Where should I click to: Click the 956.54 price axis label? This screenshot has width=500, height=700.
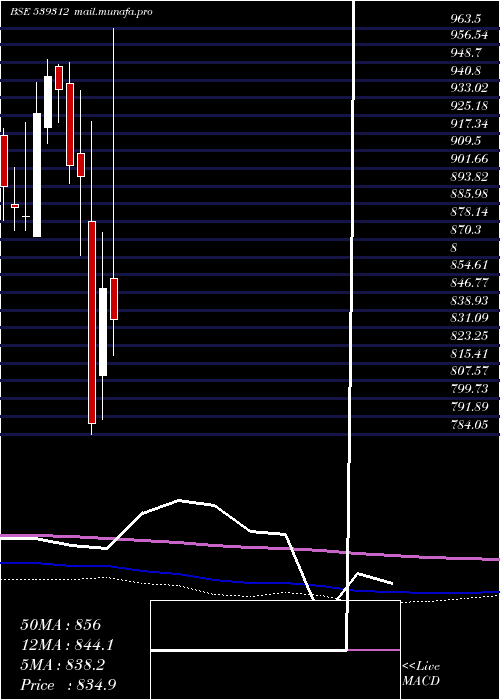tap(469, 36)
